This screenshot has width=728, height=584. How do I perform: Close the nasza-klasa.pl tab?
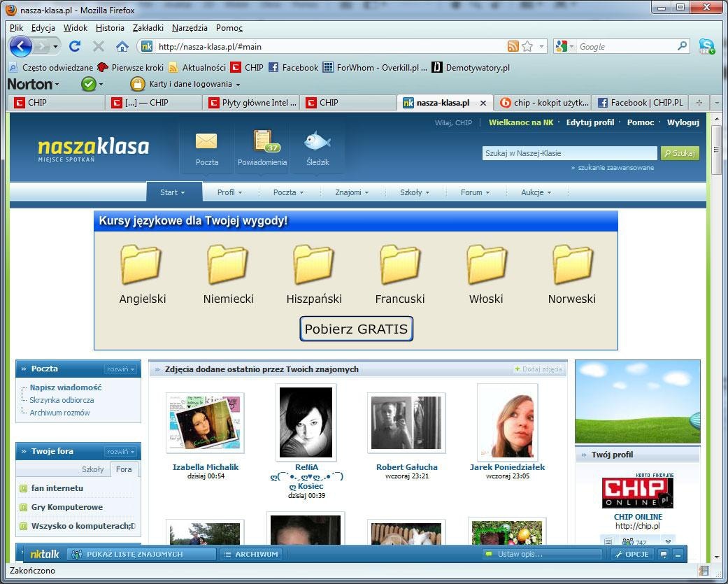coord(483,103)
